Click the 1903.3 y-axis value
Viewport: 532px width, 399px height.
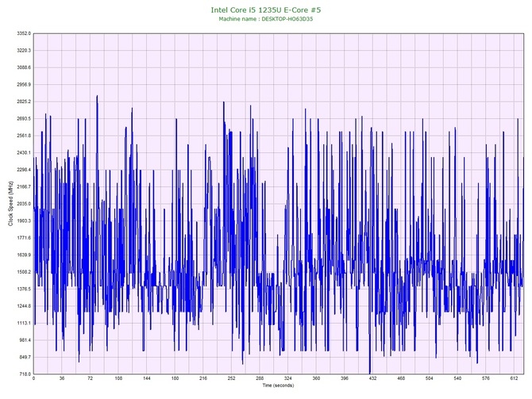pyautogui.click(x=24, y=221)
